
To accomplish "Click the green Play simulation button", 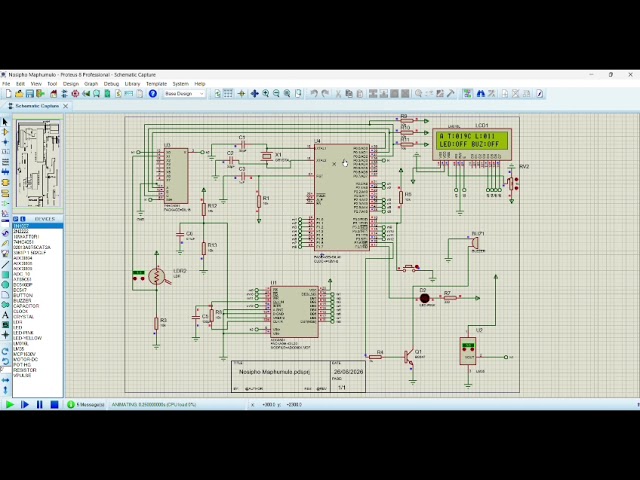I will [x=10, y=404].
